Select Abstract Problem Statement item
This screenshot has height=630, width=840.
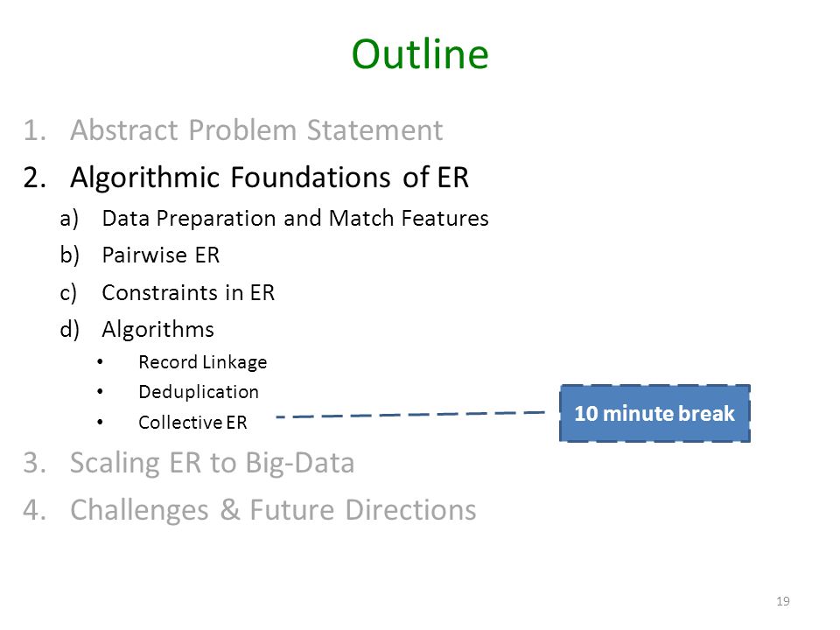(256, 130)
